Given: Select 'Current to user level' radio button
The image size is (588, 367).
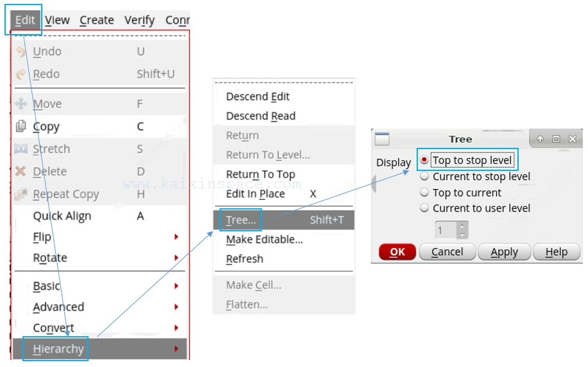Looking at the screenshot, I should coord(424,208).
